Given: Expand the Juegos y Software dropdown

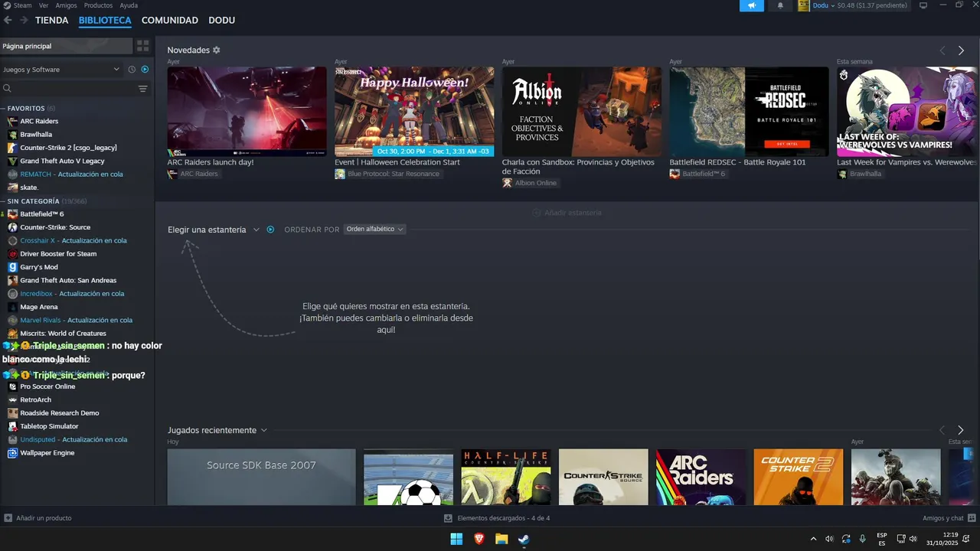Looking at the screenshot, I should [x=62, y=70].
